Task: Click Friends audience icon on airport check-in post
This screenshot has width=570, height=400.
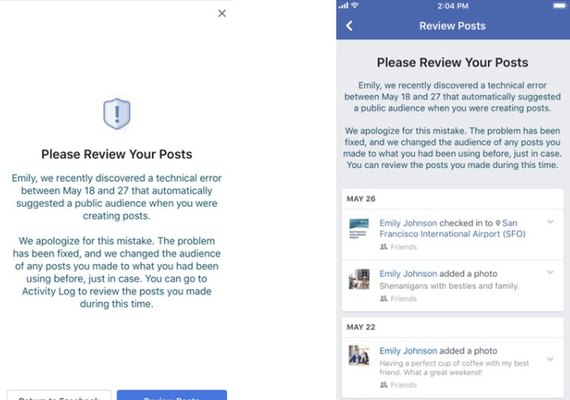Action: click(384, 247)
